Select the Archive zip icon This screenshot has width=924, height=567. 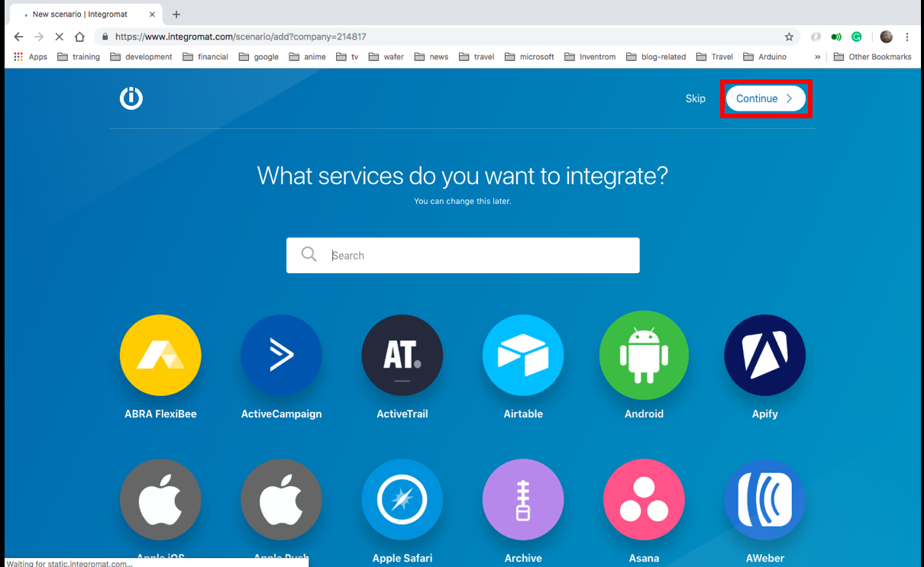point(523,499)
